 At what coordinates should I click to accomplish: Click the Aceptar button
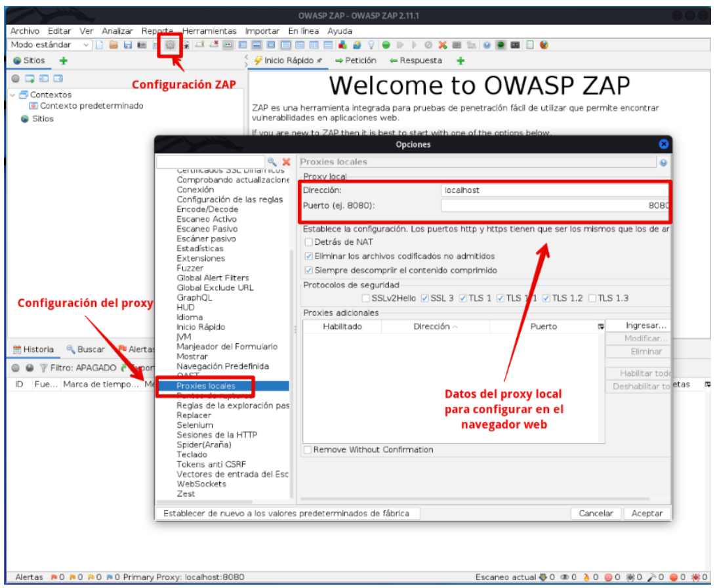647,514
